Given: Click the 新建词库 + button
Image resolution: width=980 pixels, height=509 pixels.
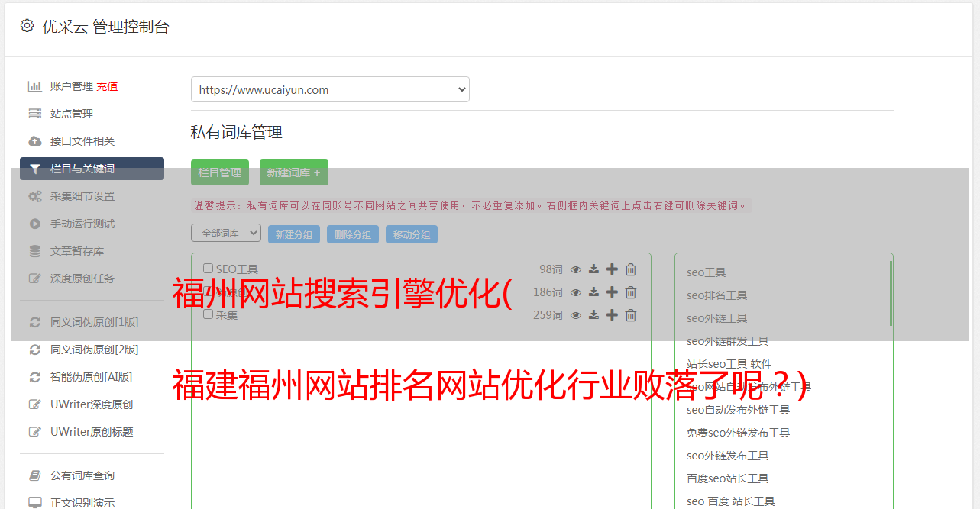Looking at the screenshot, I should [294, 172].
